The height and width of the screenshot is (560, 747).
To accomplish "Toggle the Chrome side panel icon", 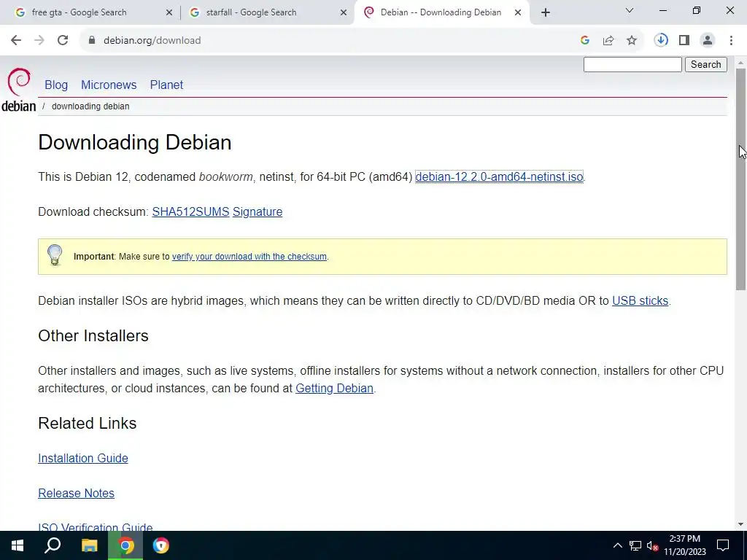I will (684, 41).
